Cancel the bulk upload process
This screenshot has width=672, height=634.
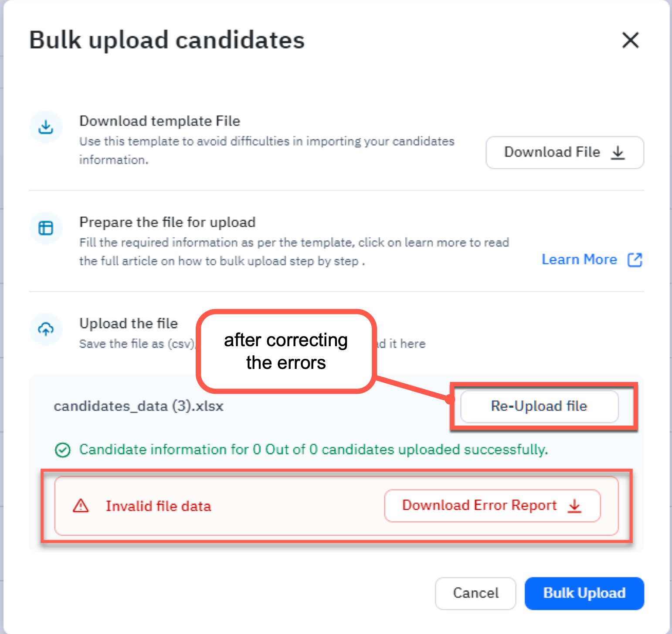[x=475, y=593]
